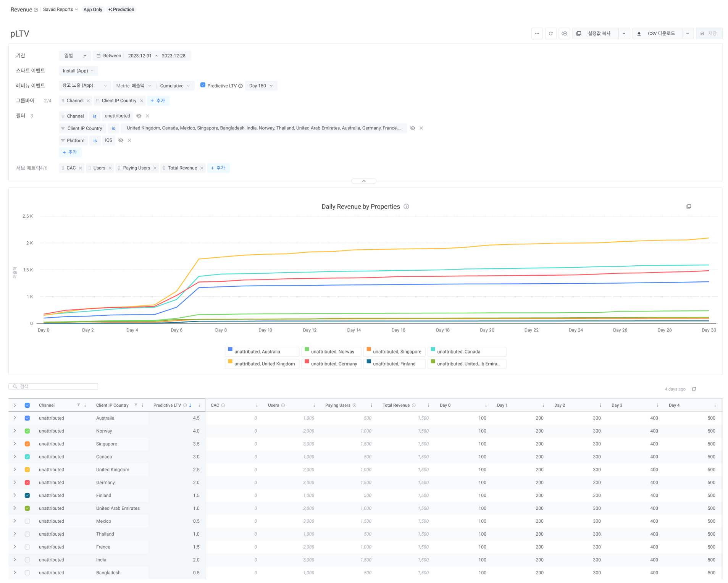Toggle the United Kingdom legend color swatch

point(230,362)
